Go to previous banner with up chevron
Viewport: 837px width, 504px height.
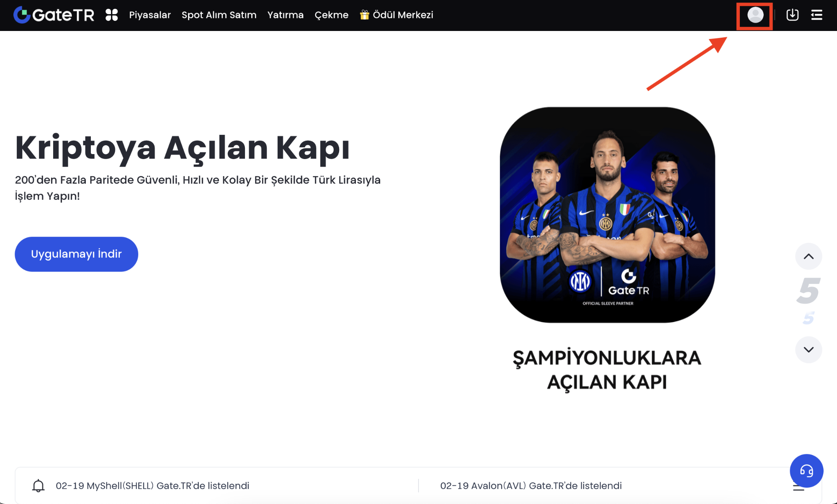[809, 256]
